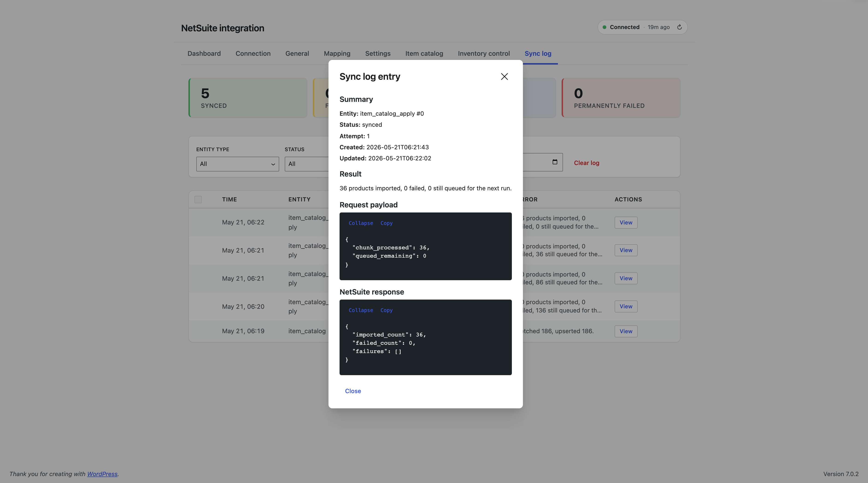868x483 pixels.
Task: Switch to the Dashboard tab
Action: (204, 54)
